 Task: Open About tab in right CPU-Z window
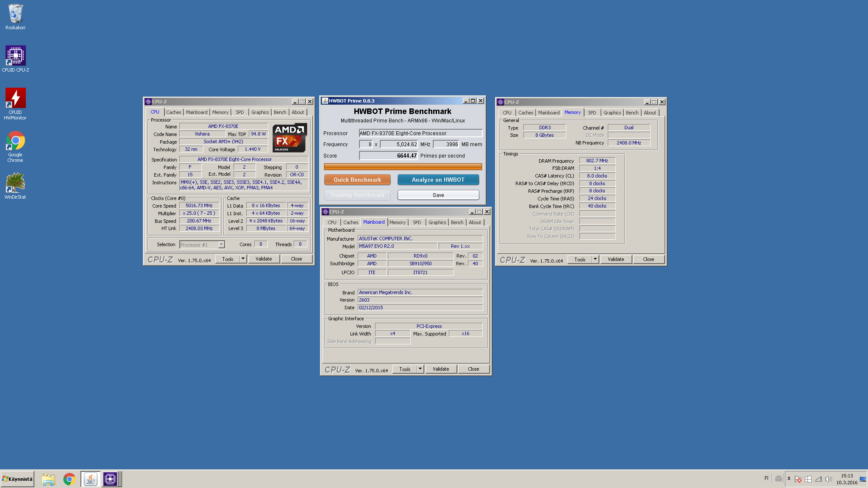click(x=650, y=113)
